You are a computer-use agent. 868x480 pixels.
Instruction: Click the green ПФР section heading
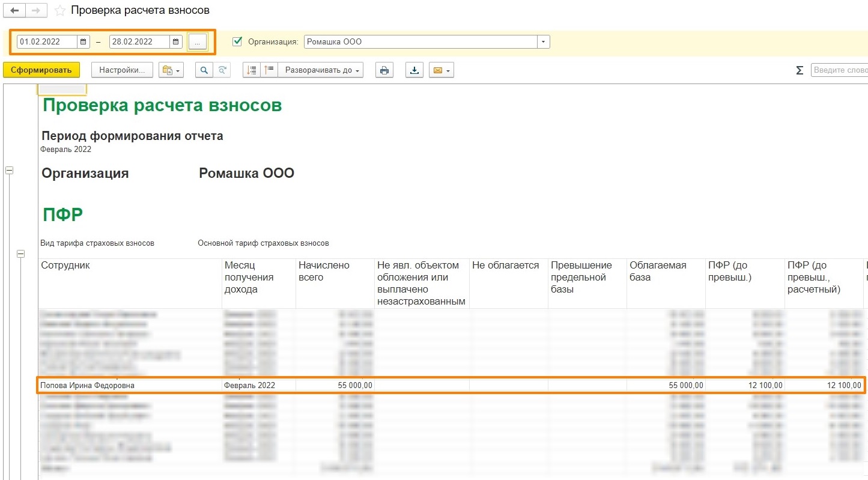coord(62,214)
